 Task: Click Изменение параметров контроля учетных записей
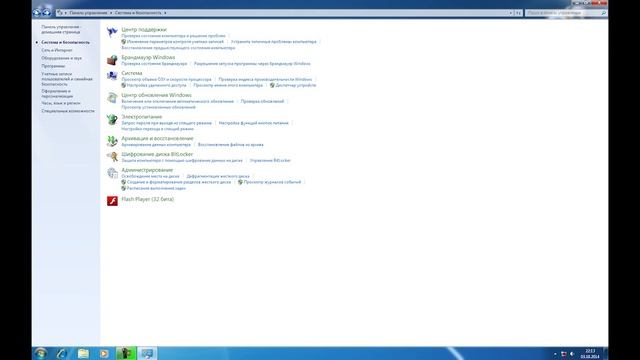tap(175, 42)
